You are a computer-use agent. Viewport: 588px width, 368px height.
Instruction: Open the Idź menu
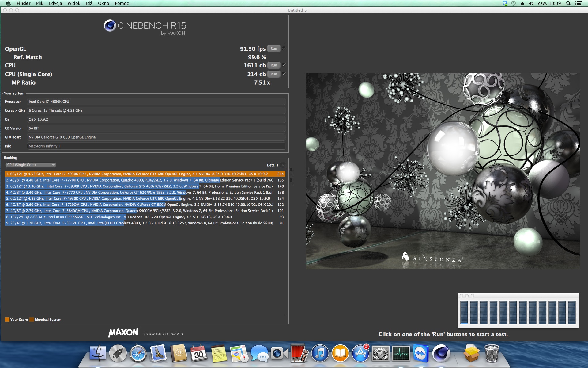coord(89,3)
